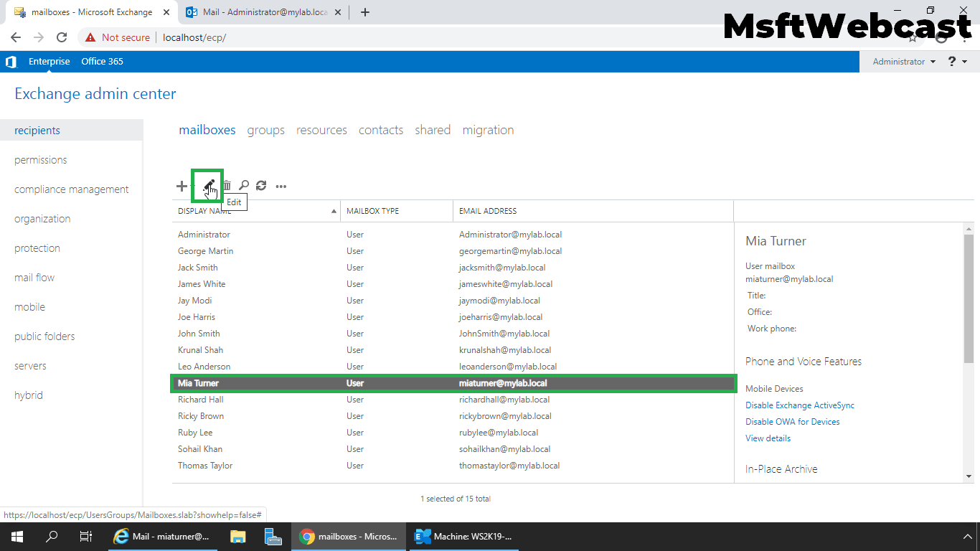Toggle the DISPLAY NAME sort arrow

[333, 210]
